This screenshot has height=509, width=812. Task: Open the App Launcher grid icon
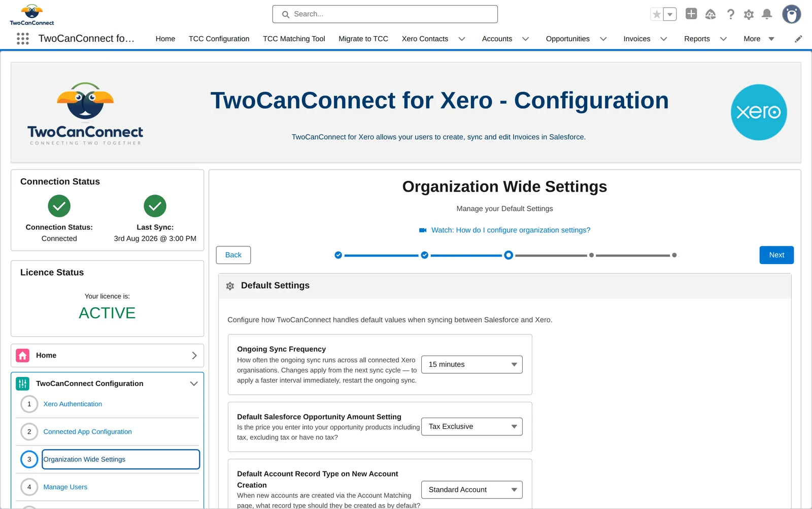[23, 39]
